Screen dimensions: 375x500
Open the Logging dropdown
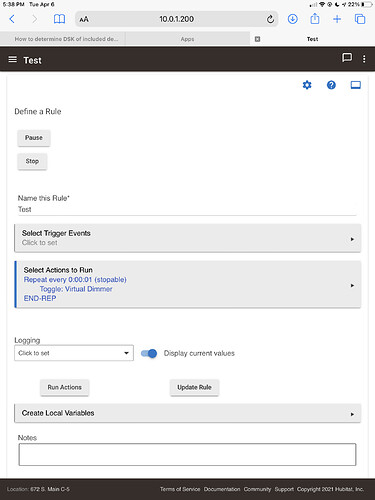74,353
